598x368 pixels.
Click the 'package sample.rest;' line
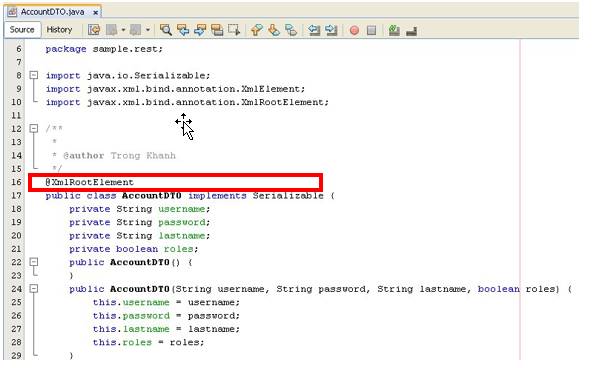click(x=104, y=49)
